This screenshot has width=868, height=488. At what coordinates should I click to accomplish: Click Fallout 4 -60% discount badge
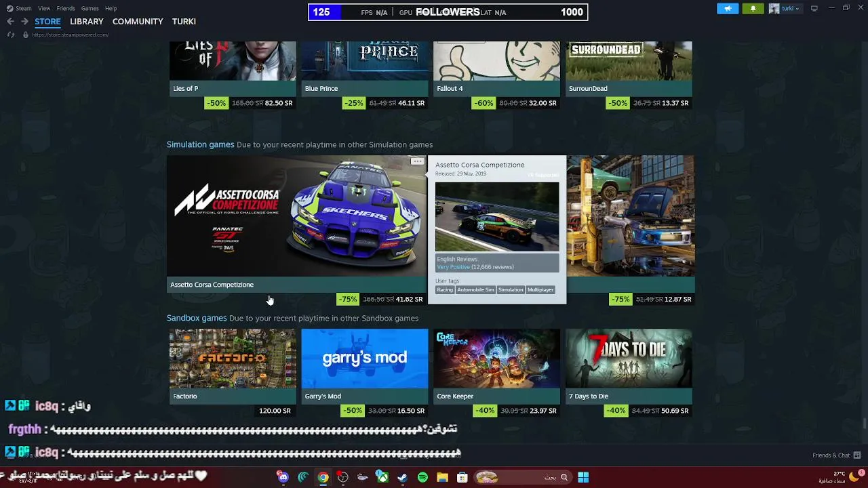point(484,103)
